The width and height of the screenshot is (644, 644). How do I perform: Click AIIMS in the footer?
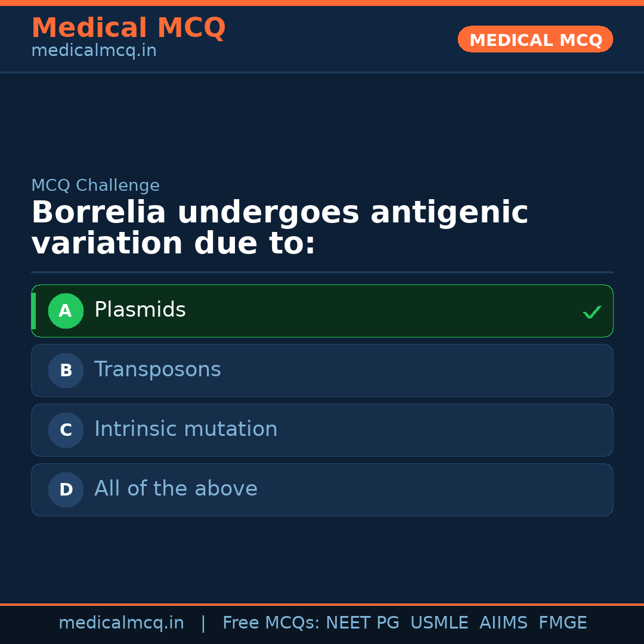503,623
